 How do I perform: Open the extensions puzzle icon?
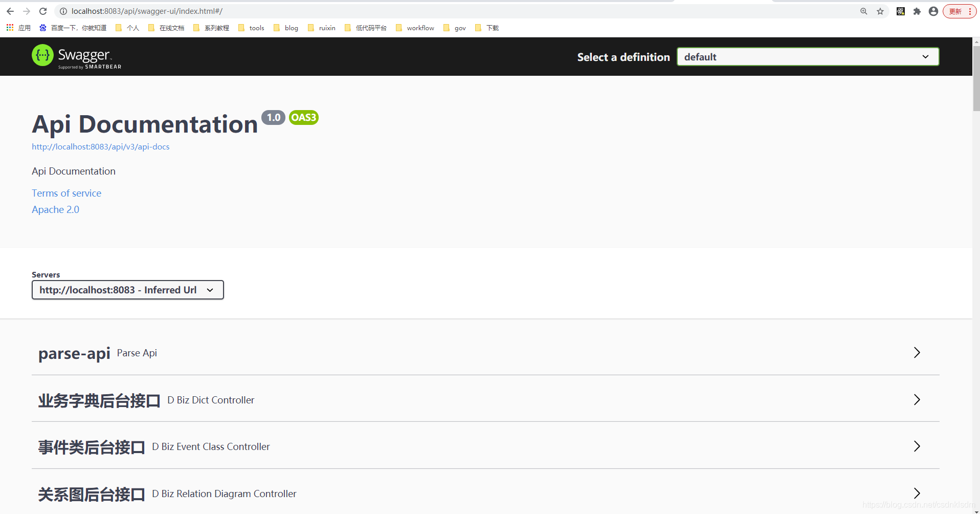pyautogui.click(x=917, y=11)
